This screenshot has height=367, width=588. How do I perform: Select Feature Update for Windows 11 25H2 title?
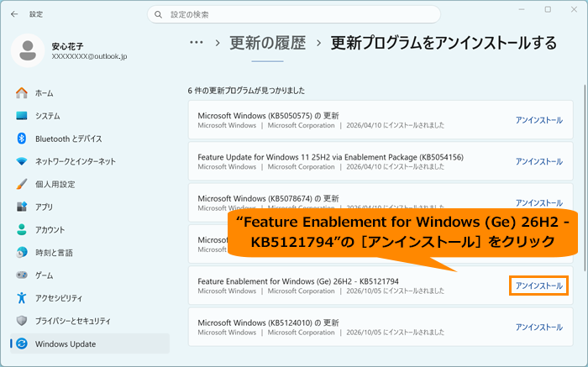(330, 157)
